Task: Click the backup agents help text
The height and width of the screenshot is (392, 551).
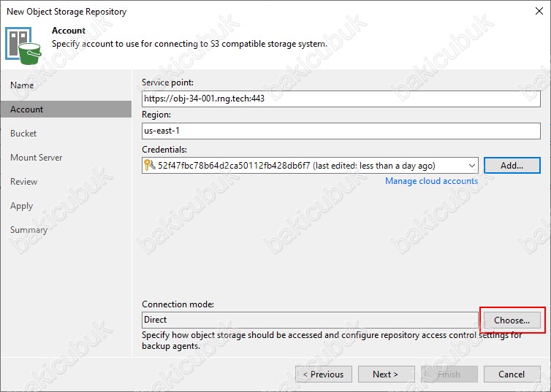Action: (x=332, y=340)
